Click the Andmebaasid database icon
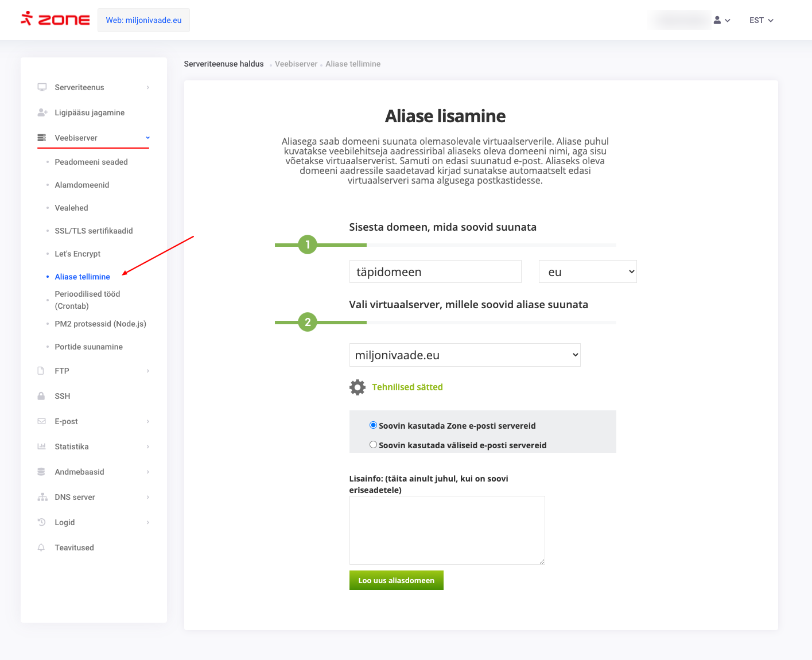 point(41,472)
